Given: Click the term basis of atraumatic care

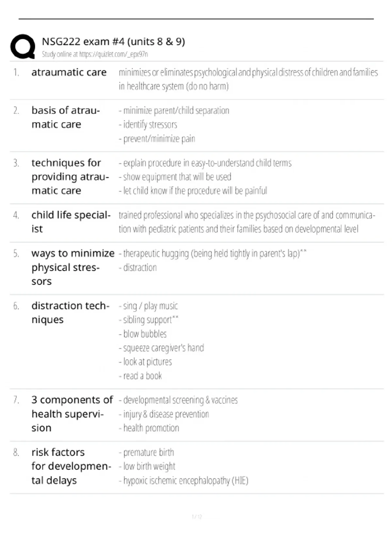Looking at the screenshot, I should 65,117.
